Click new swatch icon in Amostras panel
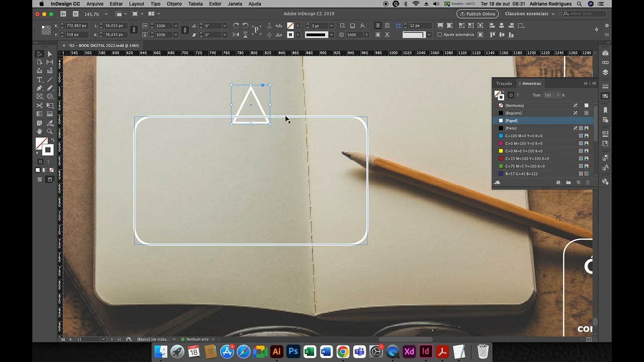Image resolution: width=644 pixels, height=362 pixels. point(578,183)
